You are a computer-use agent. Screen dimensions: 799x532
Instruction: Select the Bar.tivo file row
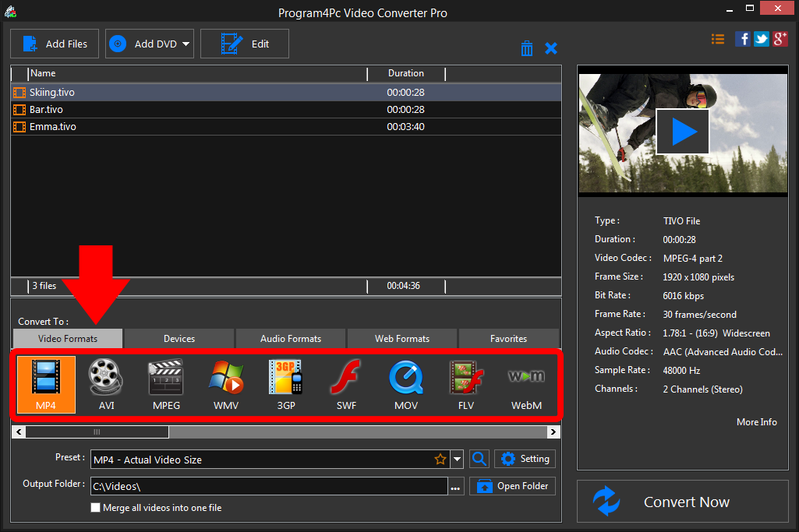click(x=286, y=110)
